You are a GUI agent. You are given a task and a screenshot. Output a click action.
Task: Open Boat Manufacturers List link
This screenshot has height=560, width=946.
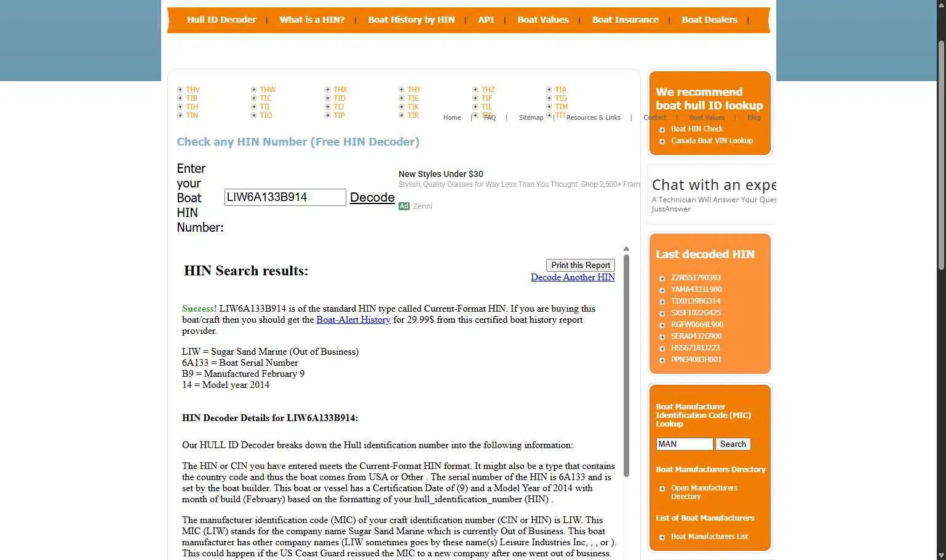709,537
